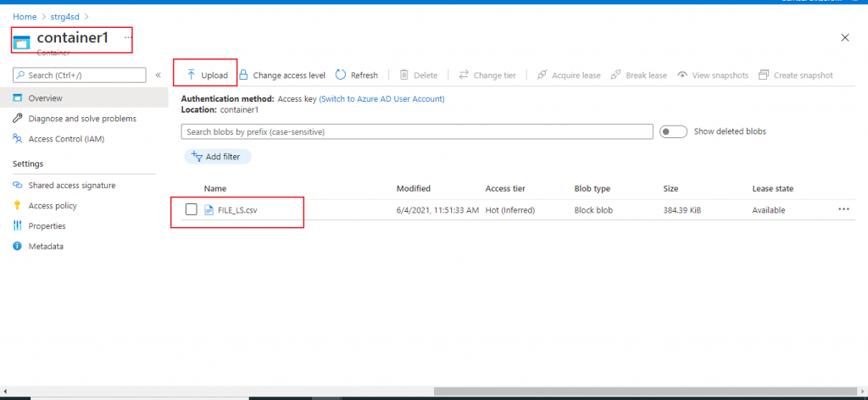Click the Diagnose and solve problems wrench icon
868x400 pixels.
[x=18, y=119]
